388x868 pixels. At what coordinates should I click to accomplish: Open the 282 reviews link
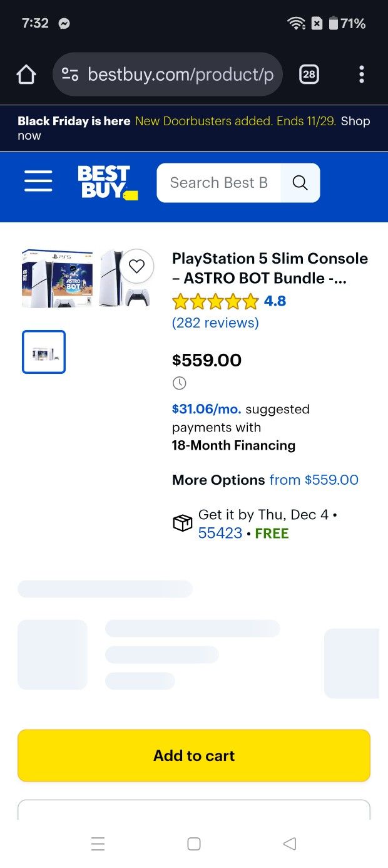(215, 323)
